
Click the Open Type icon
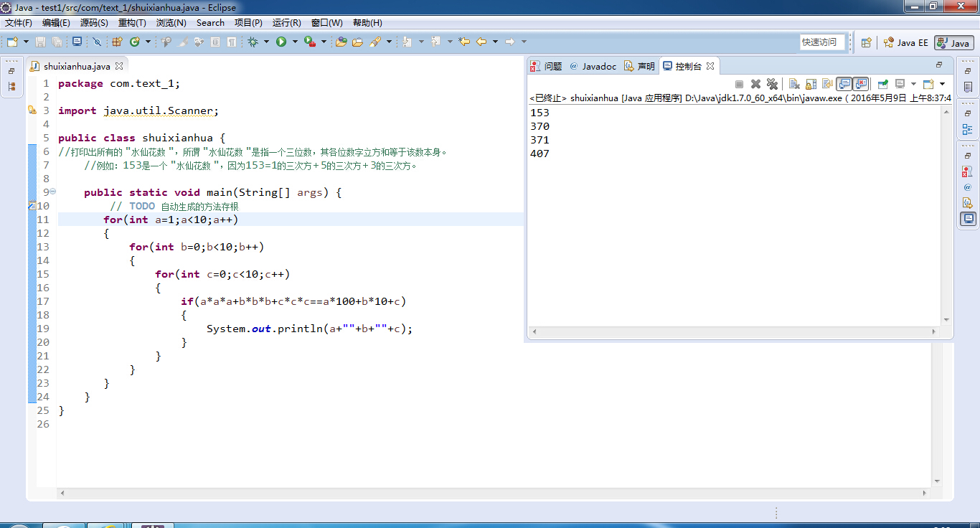[x=341, y=42]
